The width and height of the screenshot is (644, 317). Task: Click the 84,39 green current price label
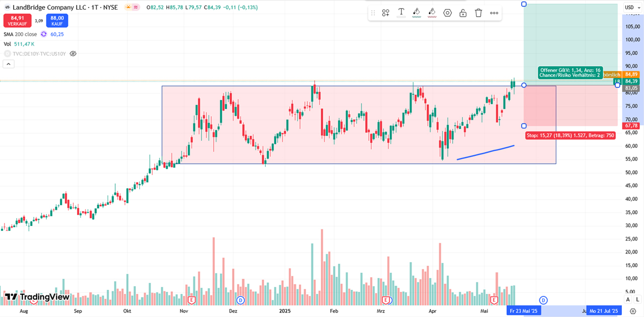coord(631,81)
